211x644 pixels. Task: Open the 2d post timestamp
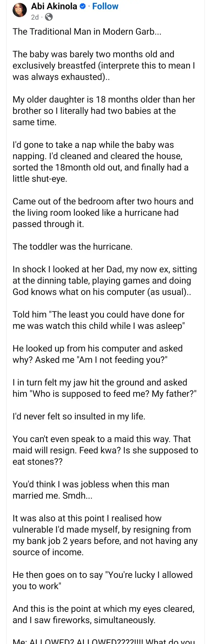pos(35,17)
